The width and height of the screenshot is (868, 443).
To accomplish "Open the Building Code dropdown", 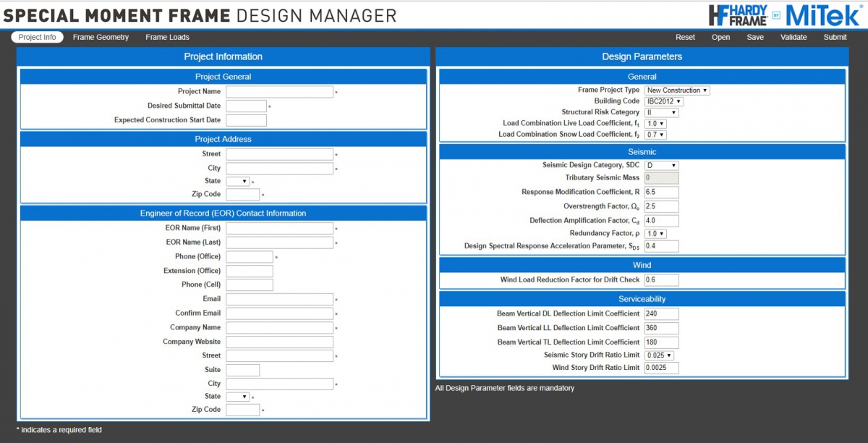I will (664, 101).
